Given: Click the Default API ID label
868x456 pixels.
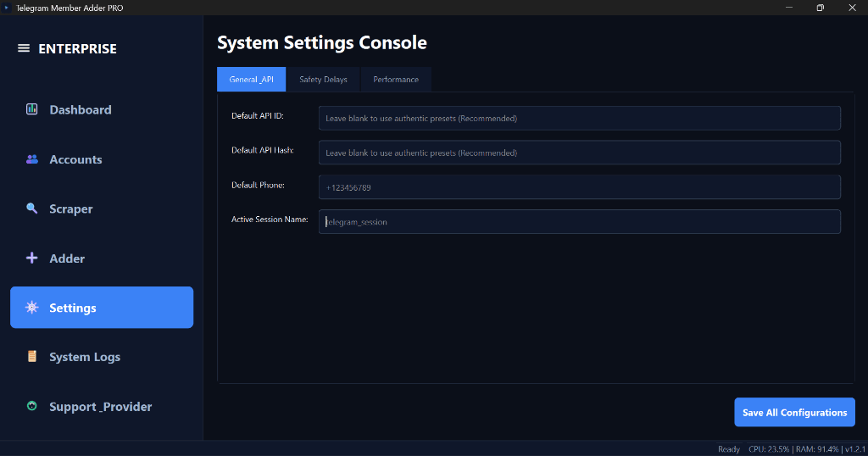Looking at the screenshot, I should click(x=258, y=115).
